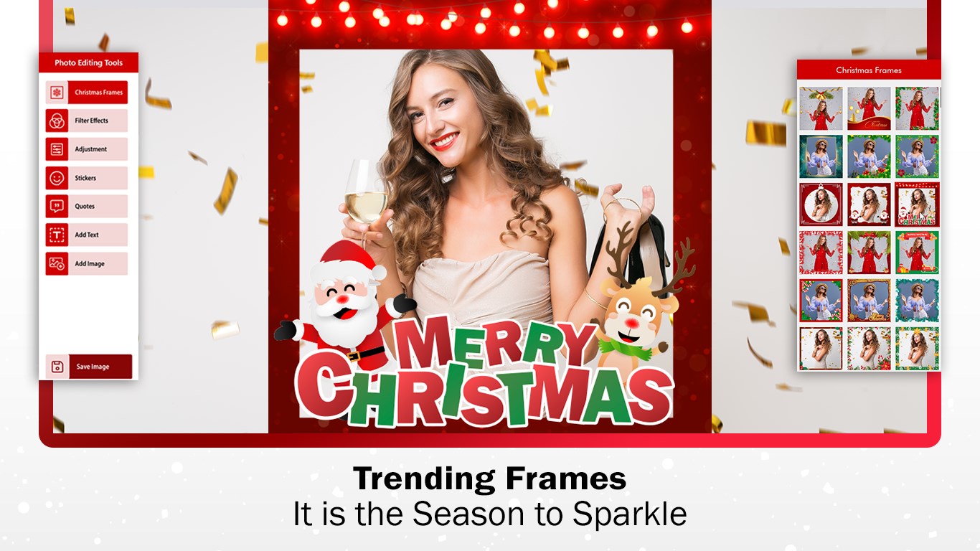Pick the first frame thumbnail with bells
This screenshot has height=551, width=980.
point(821,108)
